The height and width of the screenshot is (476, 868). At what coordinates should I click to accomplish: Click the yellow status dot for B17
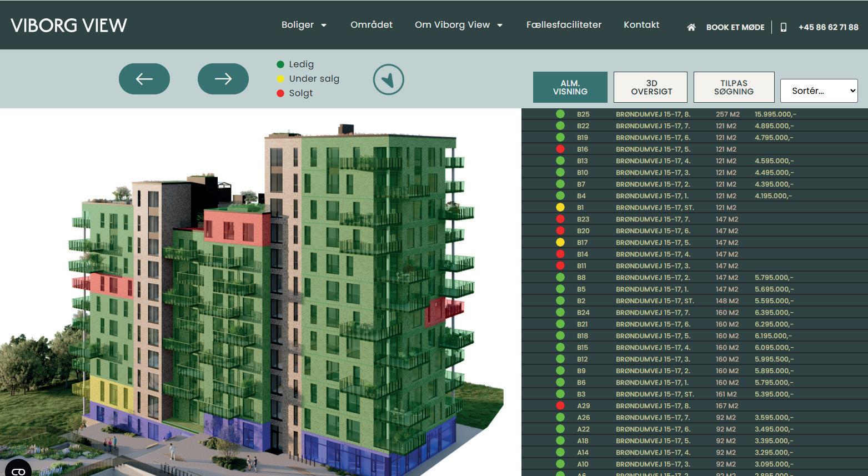560,242
